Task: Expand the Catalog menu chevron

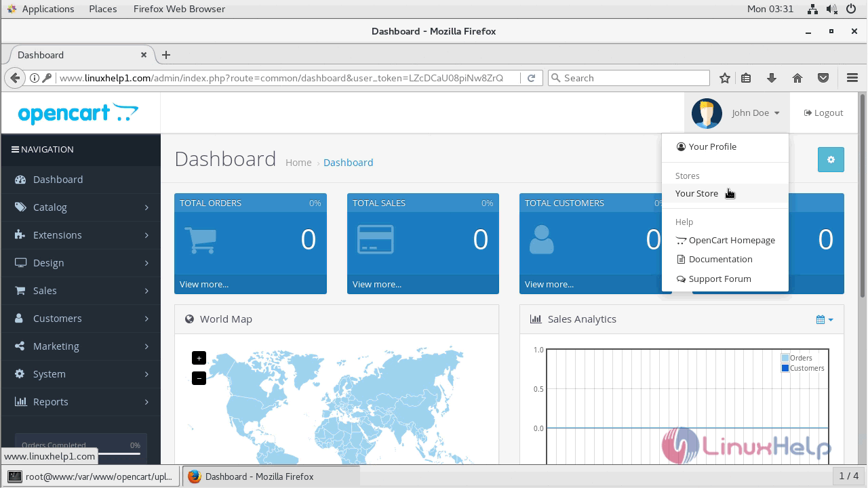Action: pyautogui.click(x=146, y=207)
